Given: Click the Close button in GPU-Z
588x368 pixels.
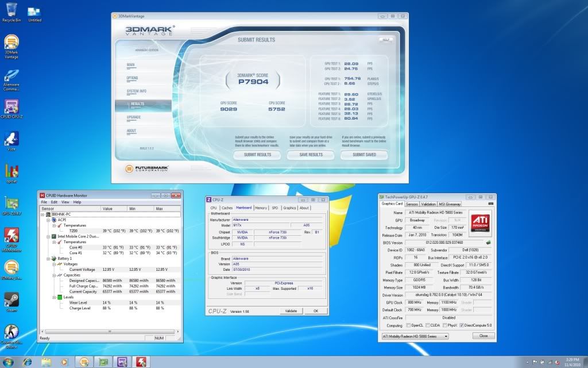Looking at the screenshot, I should point(483,336).
